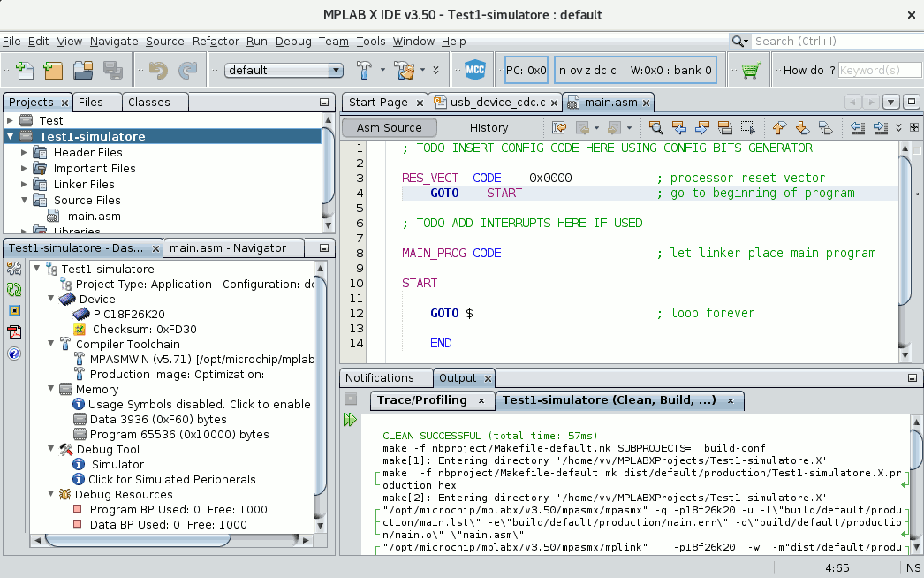Click the Asm Source view button
Image resolution: width=924 pixels, height=578 pixels.
pos(389,127)
